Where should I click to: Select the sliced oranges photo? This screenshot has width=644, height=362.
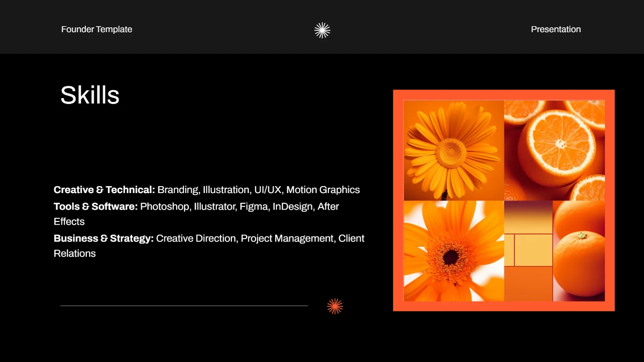point(554,150)
